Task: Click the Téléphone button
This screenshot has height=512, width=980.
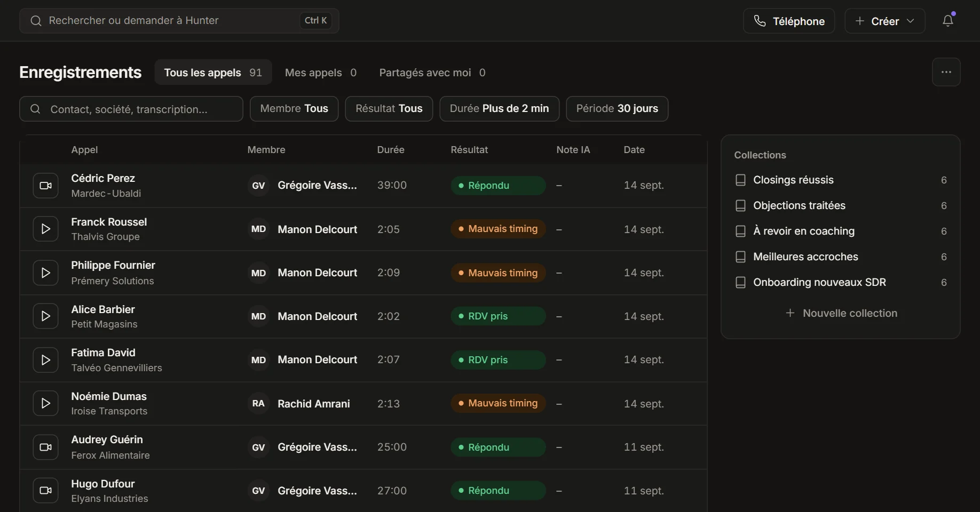Action: pyautogui.click(x=789, y=21)
